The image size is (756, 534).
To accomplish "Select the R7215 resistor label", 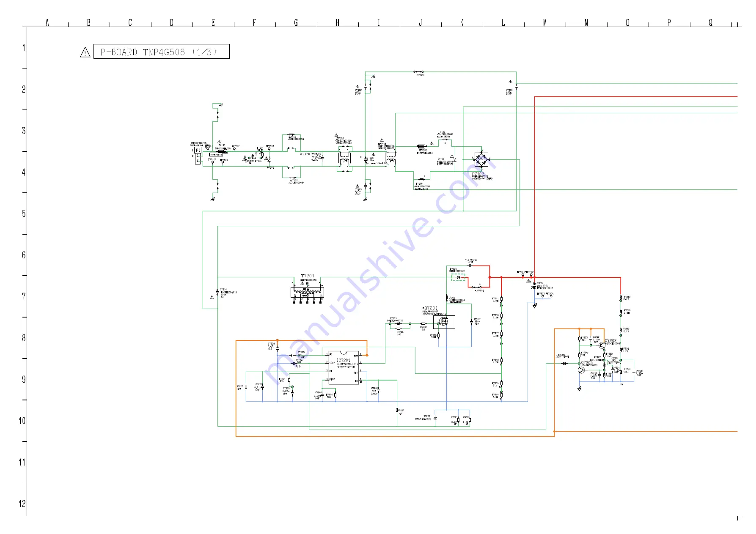I will 495,383.
